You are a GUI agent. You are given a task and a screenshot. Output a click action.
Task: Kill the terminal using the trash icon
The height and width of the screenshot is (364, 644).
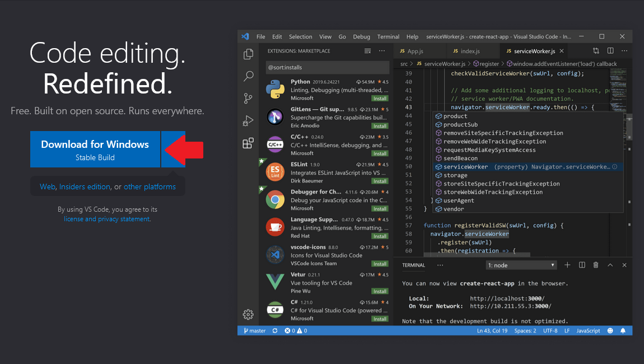tap(595, 264)
